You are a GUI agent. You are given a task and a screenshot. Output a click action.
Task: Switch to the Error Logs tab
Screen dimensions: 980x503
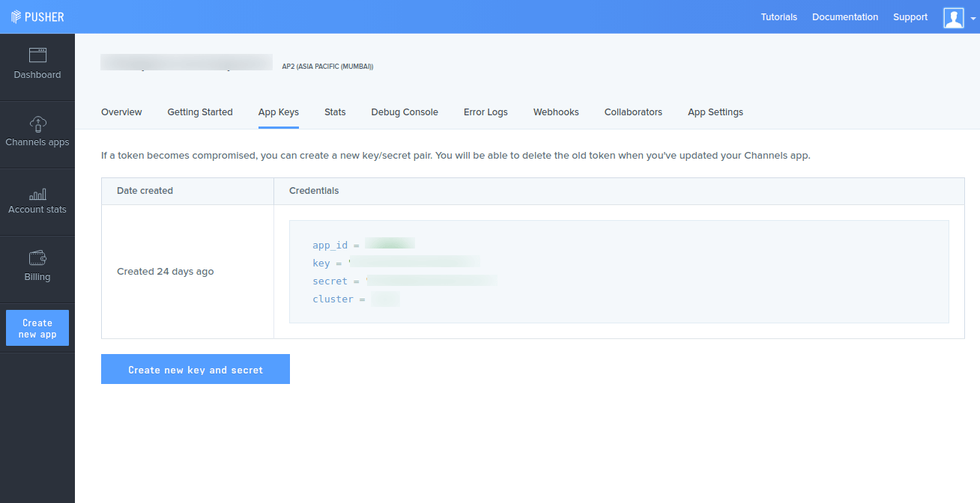[x=486, y=112]
